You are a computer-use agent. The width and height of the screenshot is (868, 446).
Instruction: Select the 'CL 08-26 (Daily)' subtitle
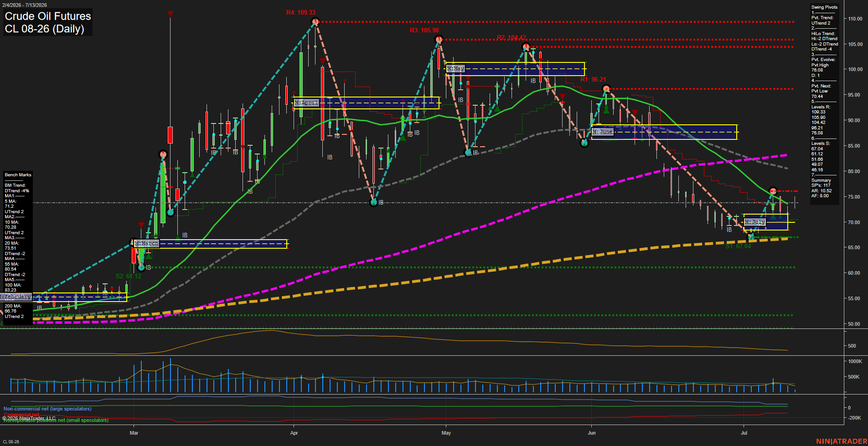[x=44, y=29]
